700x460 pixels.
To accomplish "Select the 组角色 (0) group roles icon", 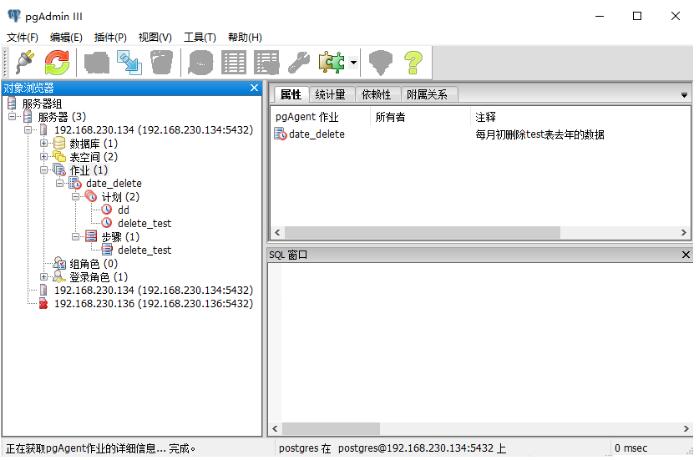I will pyautogui.click(x=59, y=263).
